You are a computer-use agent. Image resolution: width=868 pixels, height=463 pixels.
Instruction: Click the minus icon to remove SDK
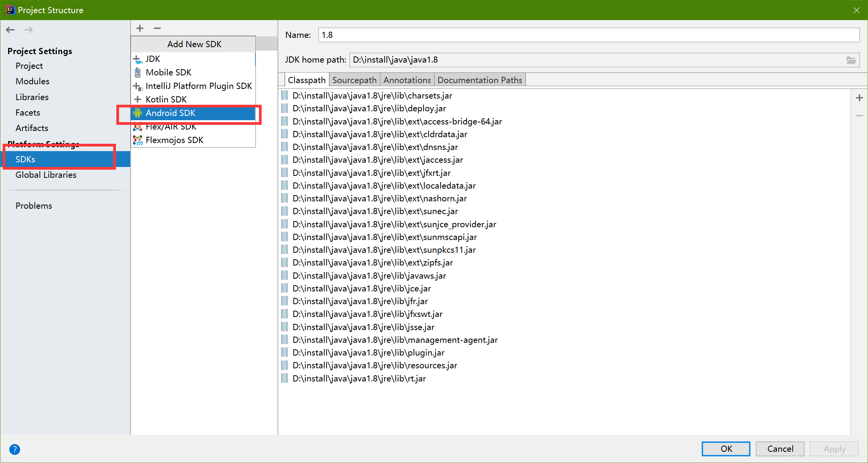157,28
